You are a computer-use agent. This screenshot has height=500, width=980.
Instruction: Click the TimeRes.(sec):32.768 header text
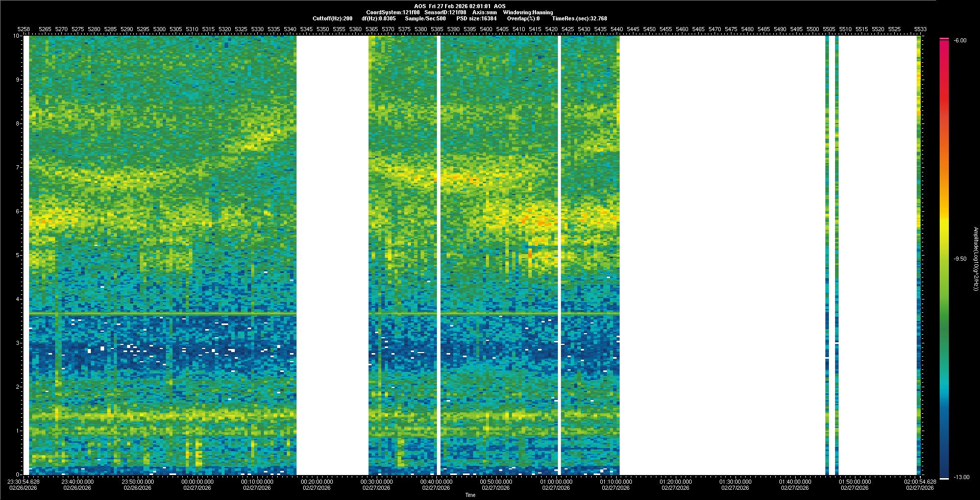(579, 18)
